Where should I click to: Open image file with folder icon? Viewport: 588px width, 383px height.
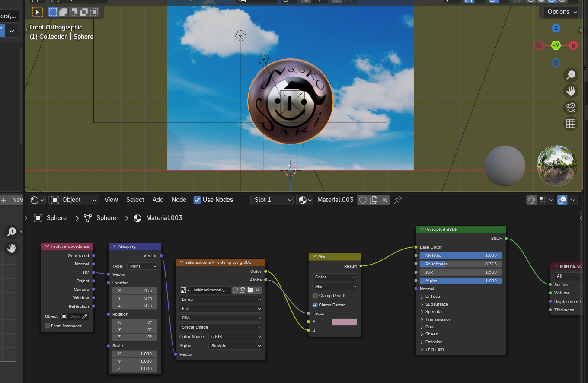pos(250,290)
